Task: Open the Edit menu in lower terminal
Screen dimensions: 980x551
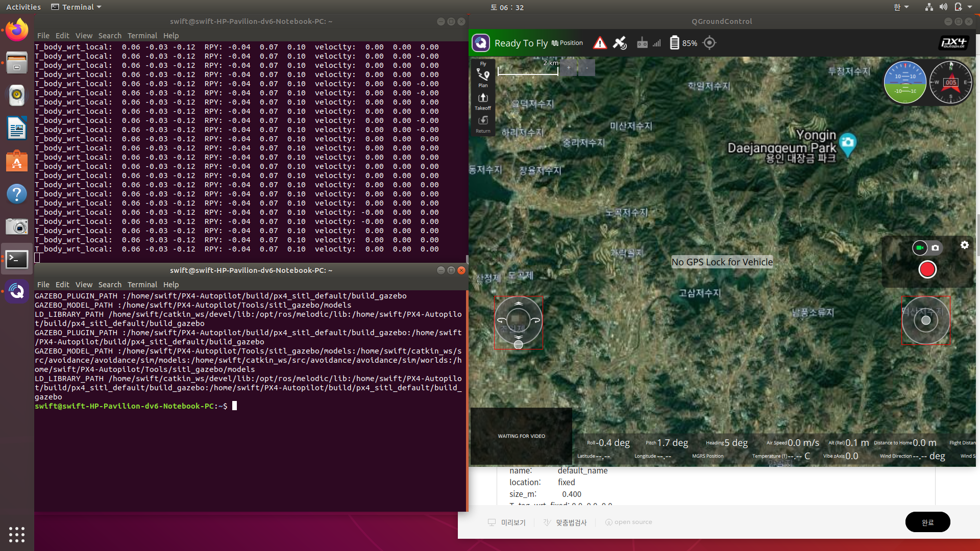Action: click(x=62, y=285)
